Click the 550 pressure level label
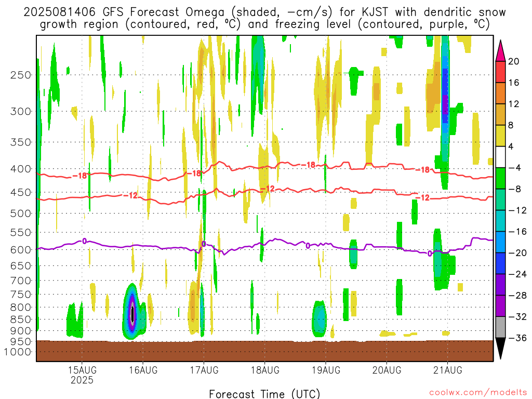 tap(21, 232)
